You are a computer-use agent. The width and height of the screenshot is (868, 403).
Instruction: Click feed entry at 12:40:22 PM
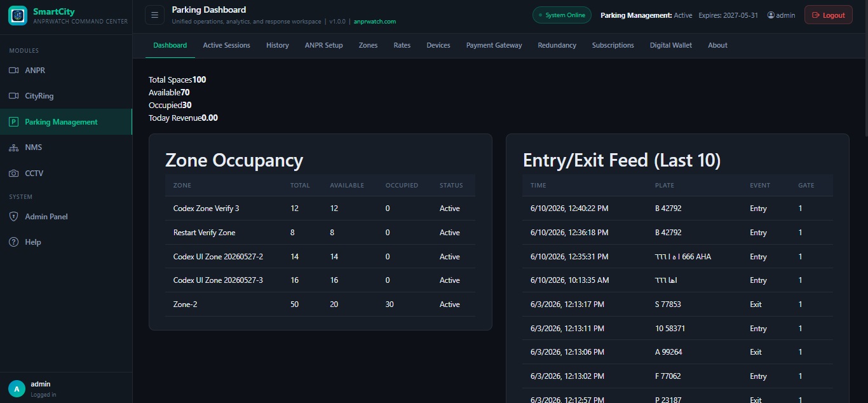click(x=677, y=208)
